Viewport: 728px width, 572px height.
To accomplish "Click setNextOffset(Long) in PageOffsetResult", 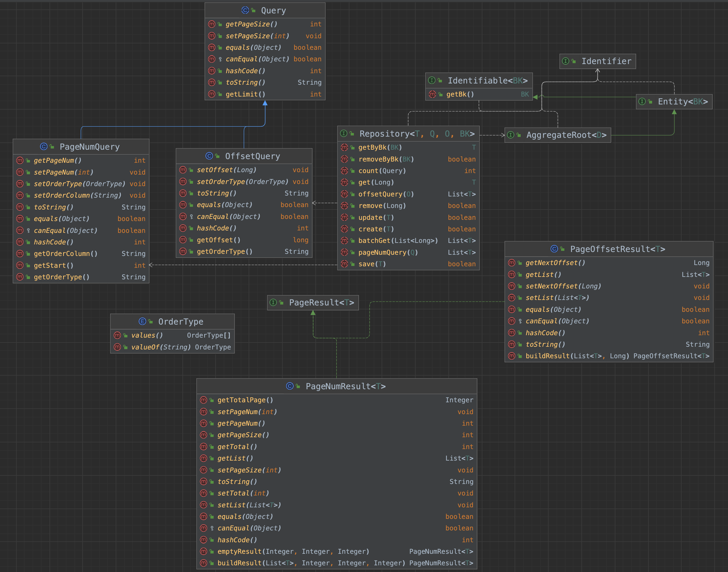I will pos(563,286).
